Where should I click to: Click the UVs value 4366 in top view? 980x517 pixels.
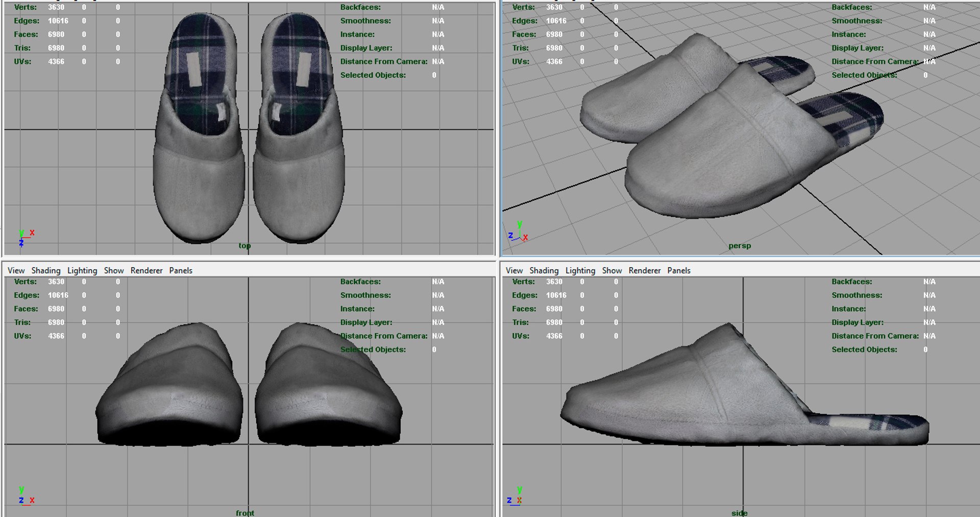56,61
